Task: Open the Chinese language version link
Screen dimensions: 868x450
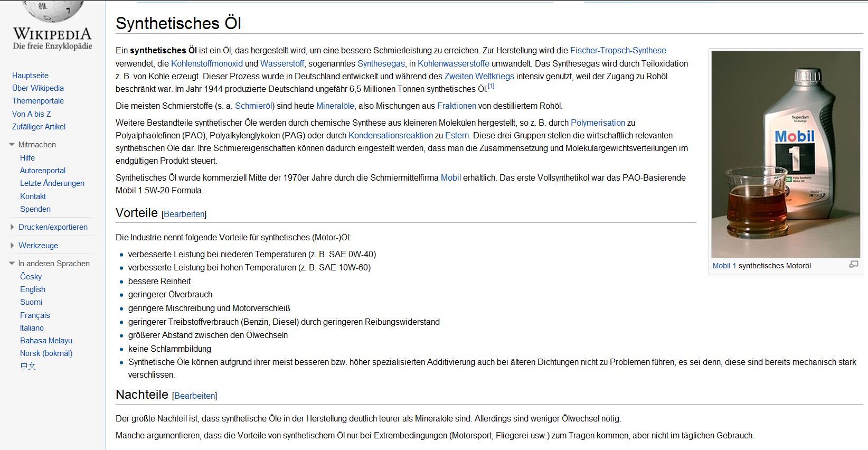Action: pyautogui.click(x=28, y=366)
